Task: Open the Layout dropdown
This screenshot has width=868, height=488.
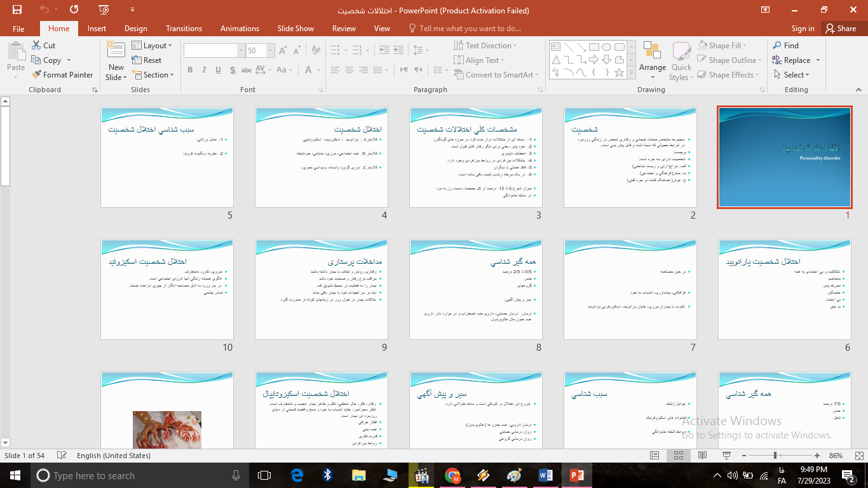Action: coord(153,46)
